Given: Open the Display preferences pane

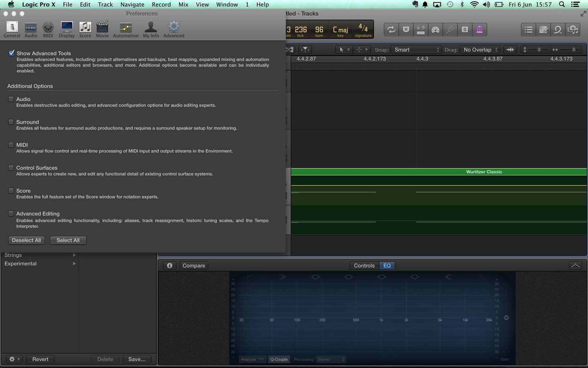Looking at the screenshot, I should click(67, 29).
